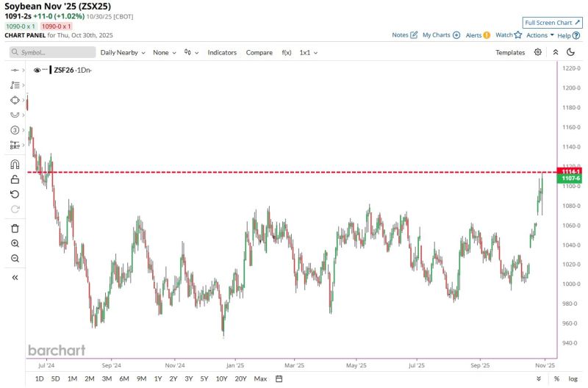
Task: Select the 2Y time range
Action: pyautogui.click(x=173, y=378)
